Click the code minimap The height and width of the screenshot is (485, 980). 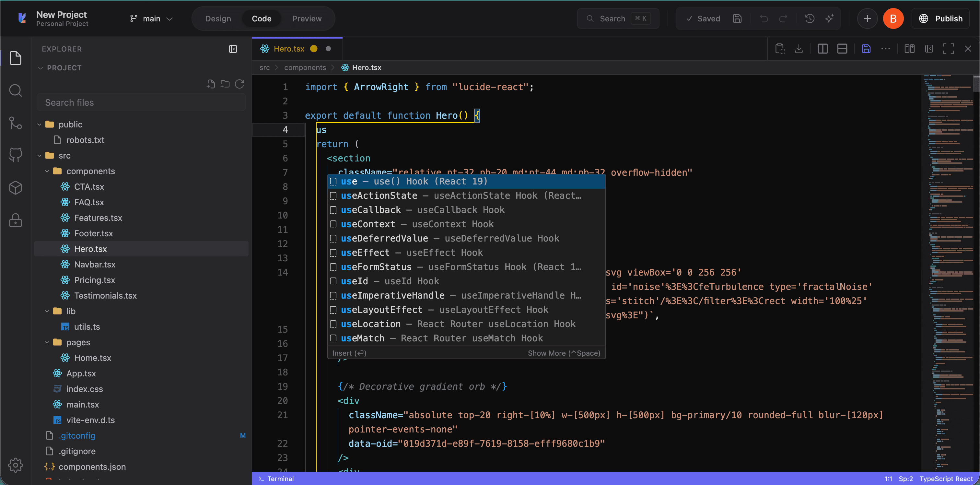coord(947,273)
